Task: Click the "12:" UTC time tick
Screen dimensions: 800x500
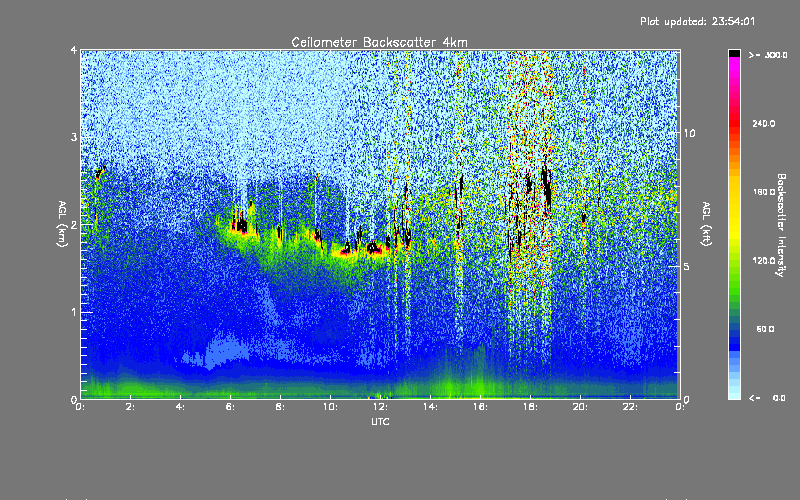Action: [380, 407]
